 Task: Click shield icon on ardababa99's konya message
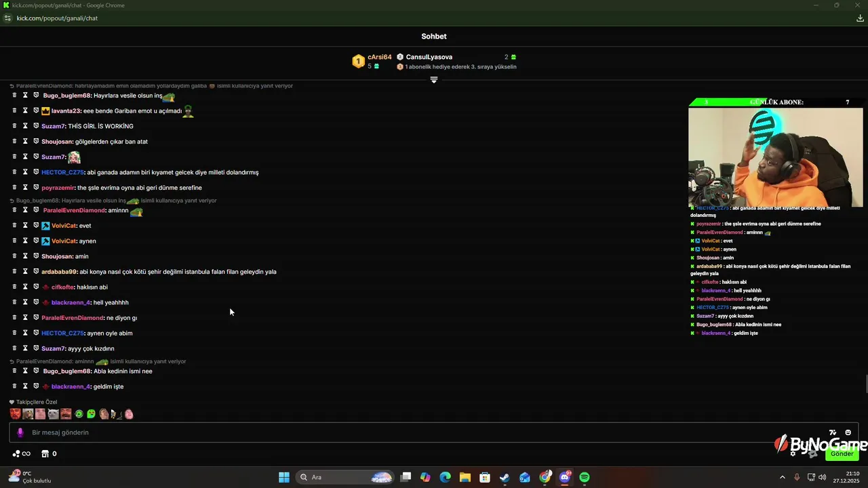tap(36, 272)
